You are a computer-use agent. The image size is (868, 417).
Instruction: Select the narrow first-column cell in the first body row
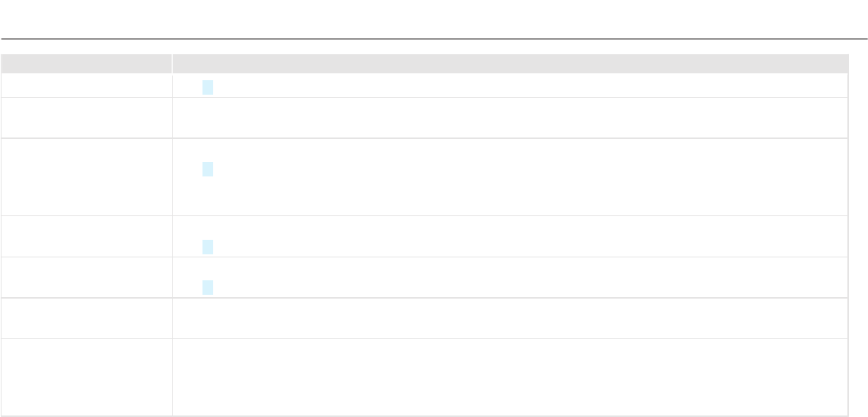(x=86, y=86)
